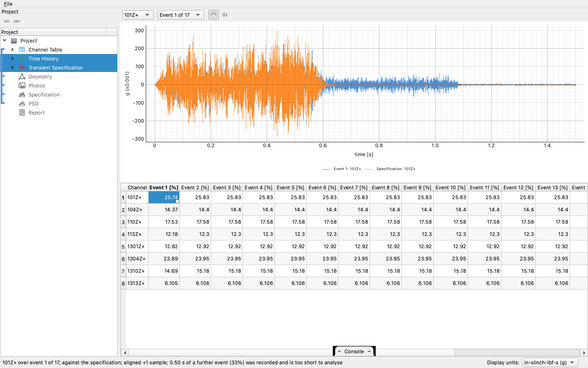Open the 101Z+ channel dropdown
The height and width of the screenshot is (368, 588).
tap(138, 15)
